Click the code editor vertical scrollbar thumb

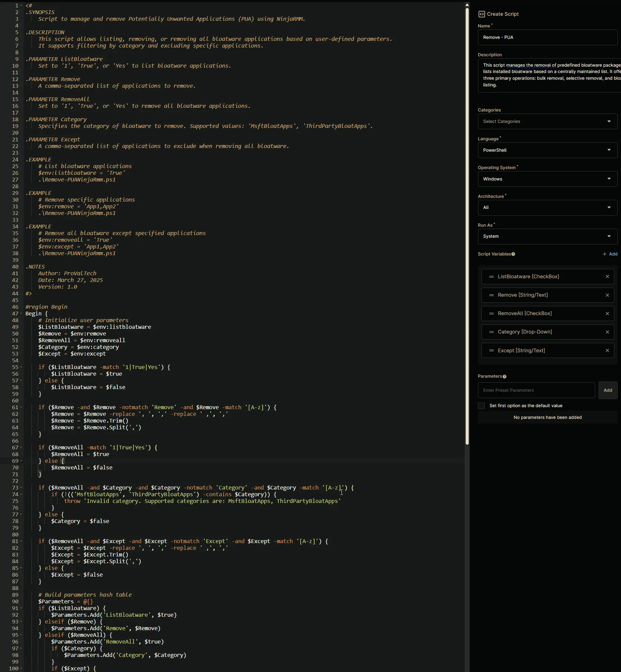click(467, 226)
